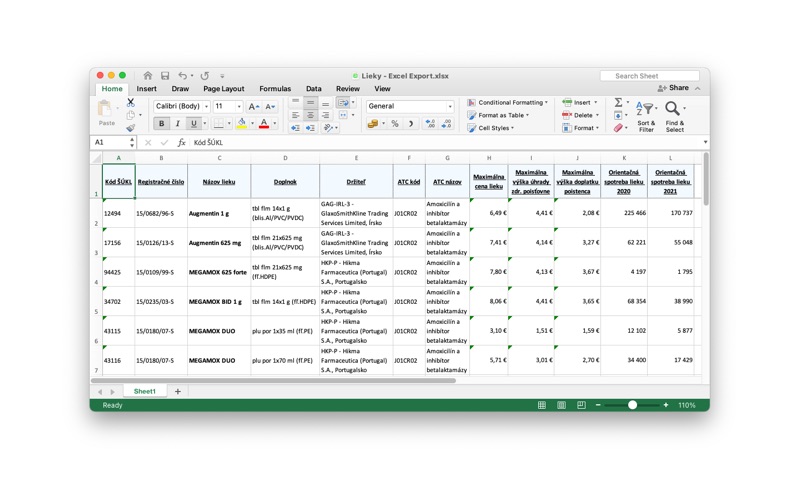This screenshot has width=800, height=500.
Task: Apply percent style format
Action: (x=394, y=123)
